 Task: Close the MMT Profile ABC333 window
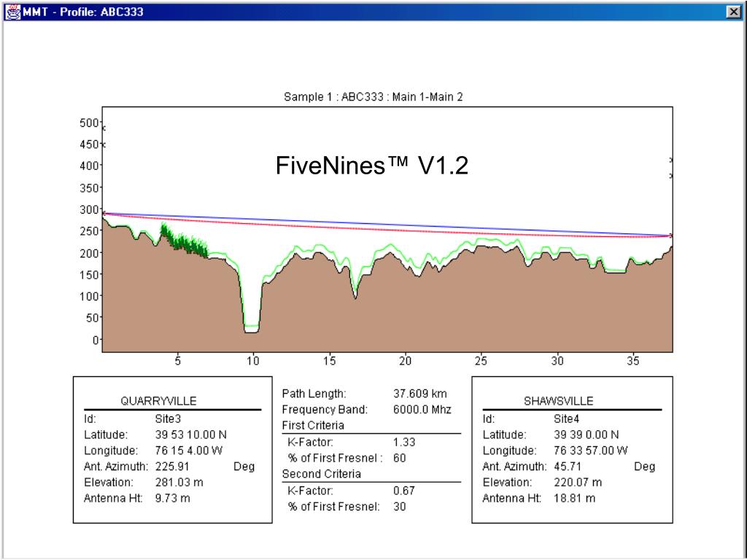[x=734, y=12]
